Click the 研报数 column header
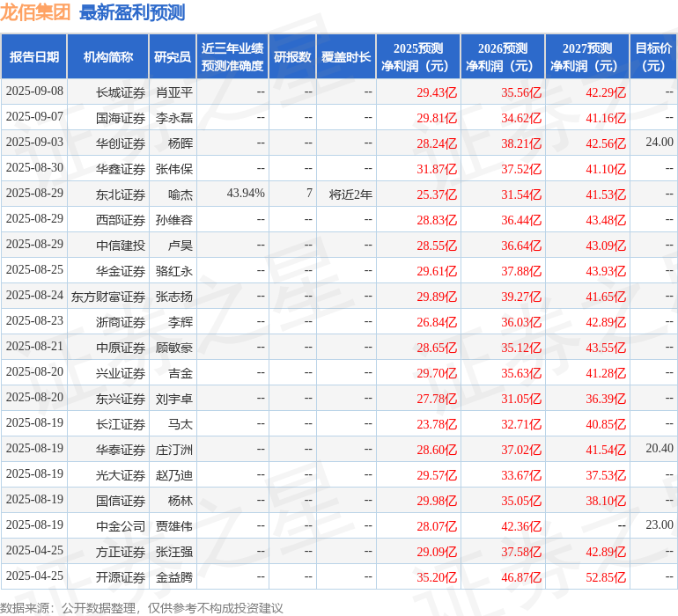The width and height of the screenshot is (678, 616). (x=292, y=57)
